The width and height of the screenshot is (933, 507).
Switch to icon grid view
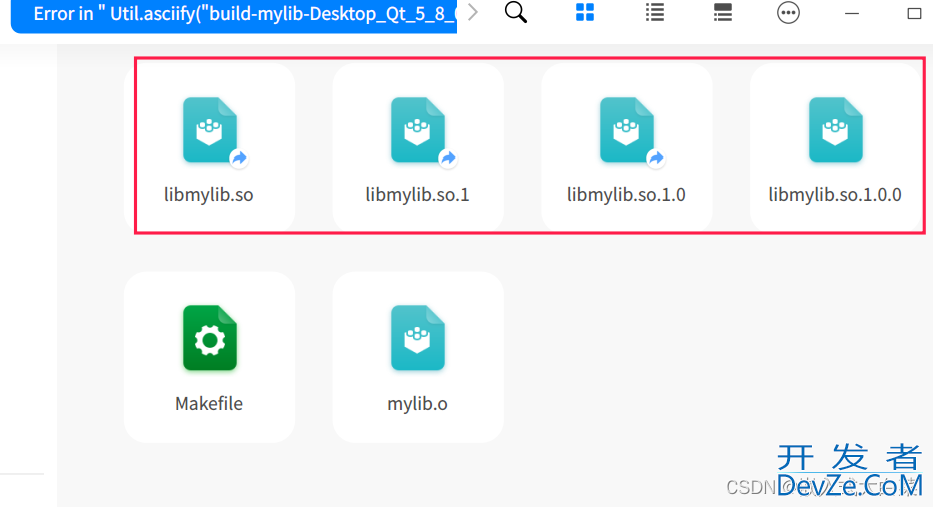click(x=585, y=12)
